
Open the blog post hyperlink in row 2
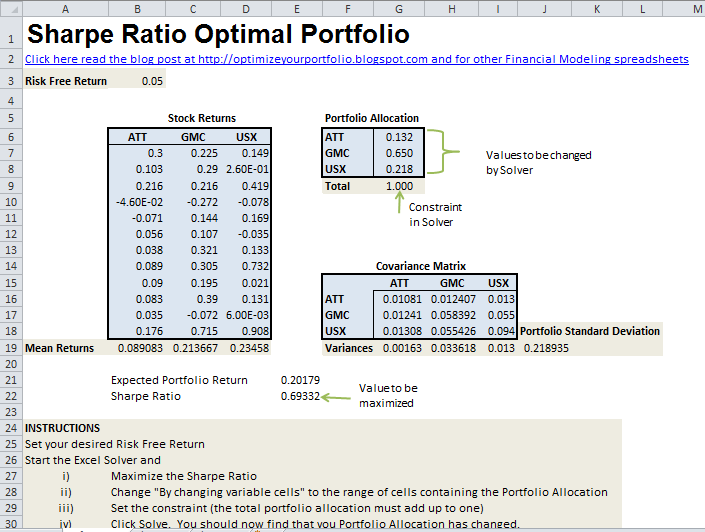(x=357, y=59)
